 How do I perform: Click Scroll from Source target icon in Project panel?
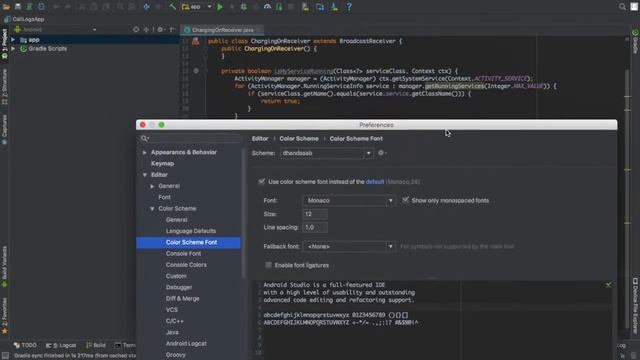(136, 30)
